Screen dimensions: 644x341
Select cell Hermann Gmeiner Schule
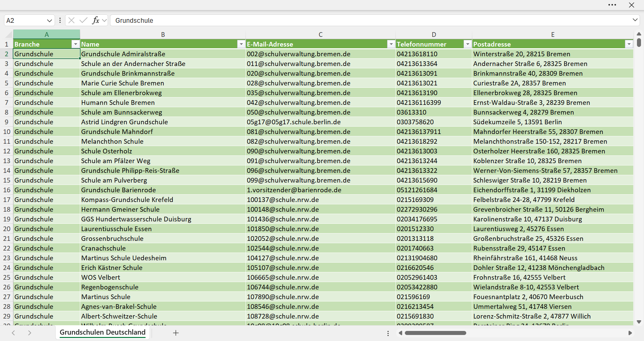click(163, 209)
